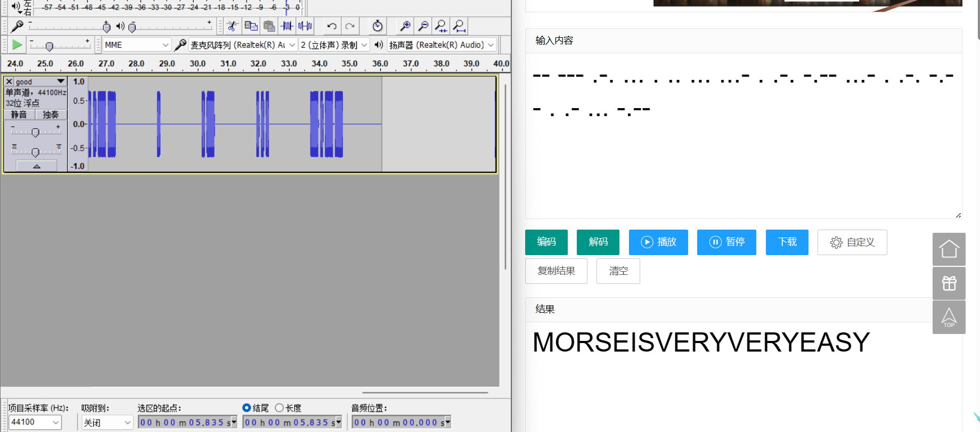Viewport: 980px width, 432px height.
Task: Click the 自定义 customize button
Action: (x=852, y=242)
